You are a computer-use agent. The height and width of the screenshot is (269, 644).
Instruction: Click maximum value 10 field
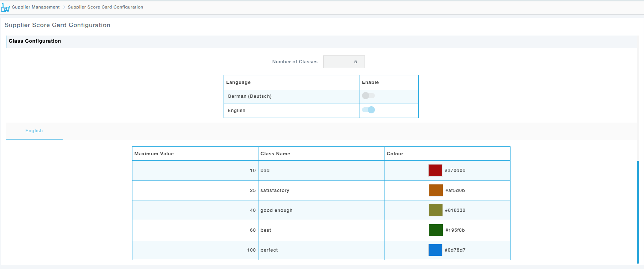coord(195,171)
